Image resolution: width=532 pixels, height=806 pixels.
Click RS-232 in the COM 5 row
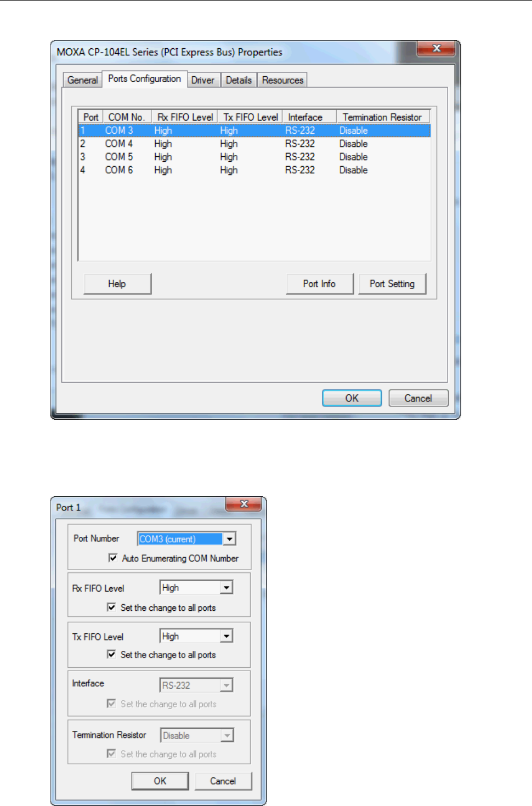pyautogui.click(x=300, y=157)
